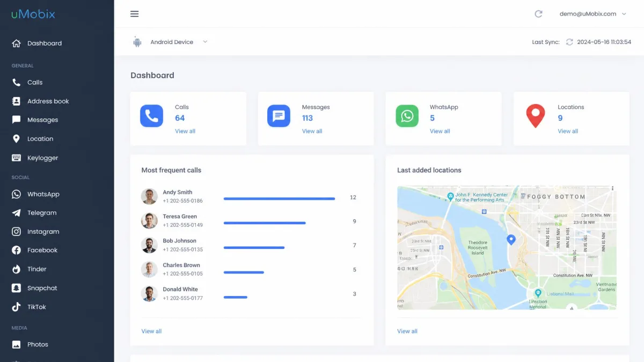Image resolution: width=644 pixels, height=362 pixels.
Task: Click the Android Device label
Action: coord(172,42)
